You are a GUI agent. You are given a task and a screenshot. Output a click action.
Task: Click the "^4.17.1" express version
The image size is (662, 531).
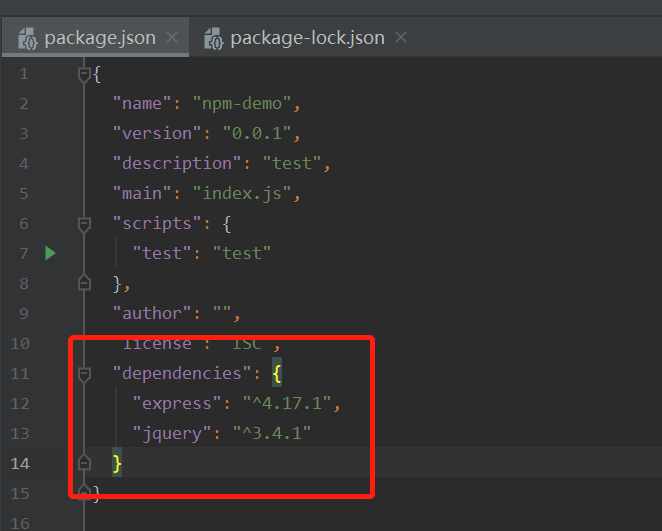pyautogui.click(x=287, y=403)
